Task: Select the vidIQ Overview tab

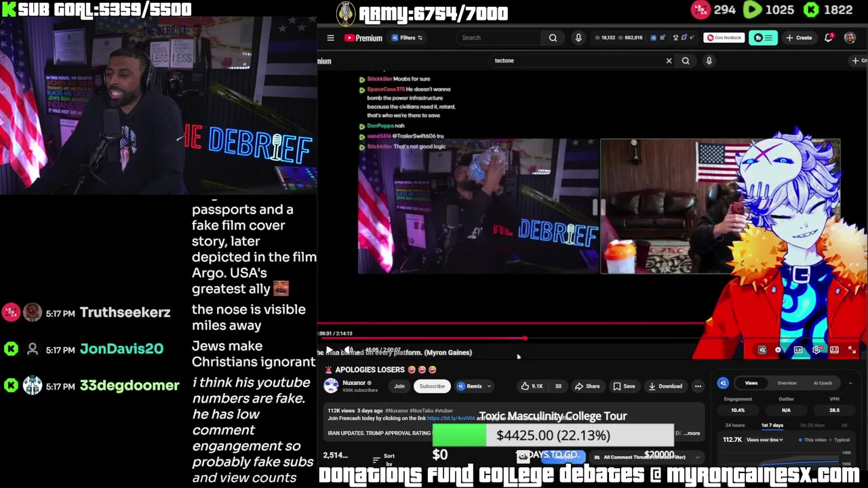Action: click(787, 384)
